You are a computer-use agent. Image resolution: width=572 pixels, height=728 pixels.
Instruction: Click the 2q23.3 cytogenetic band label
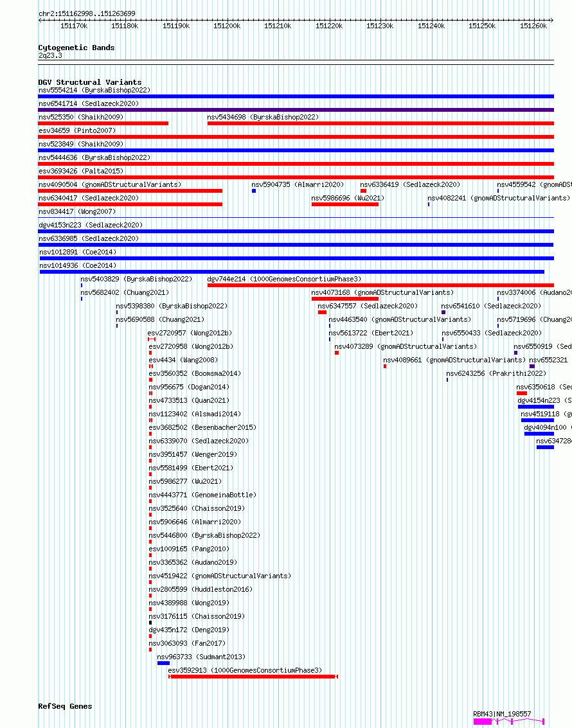point(50,55)
